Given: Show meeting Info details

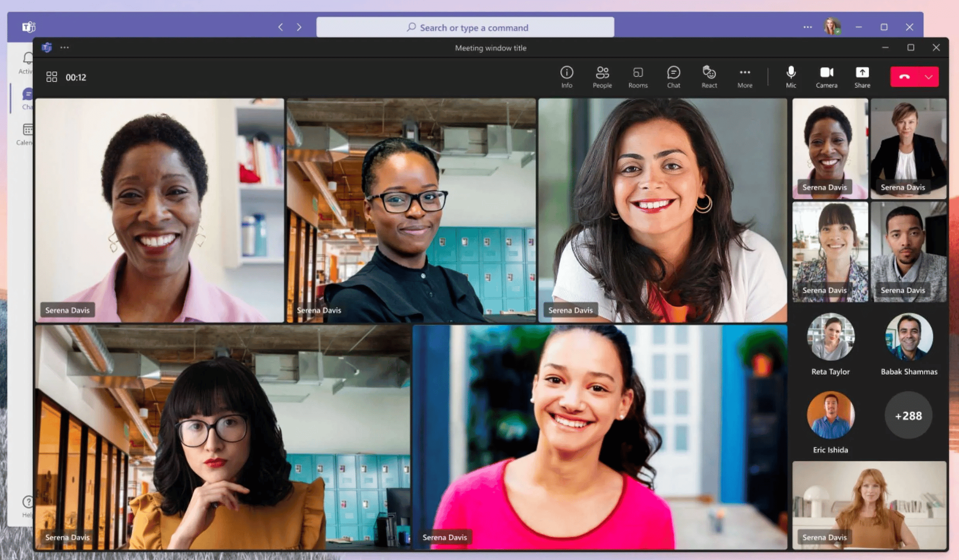Looking at the screenshot, I should 567,77.
